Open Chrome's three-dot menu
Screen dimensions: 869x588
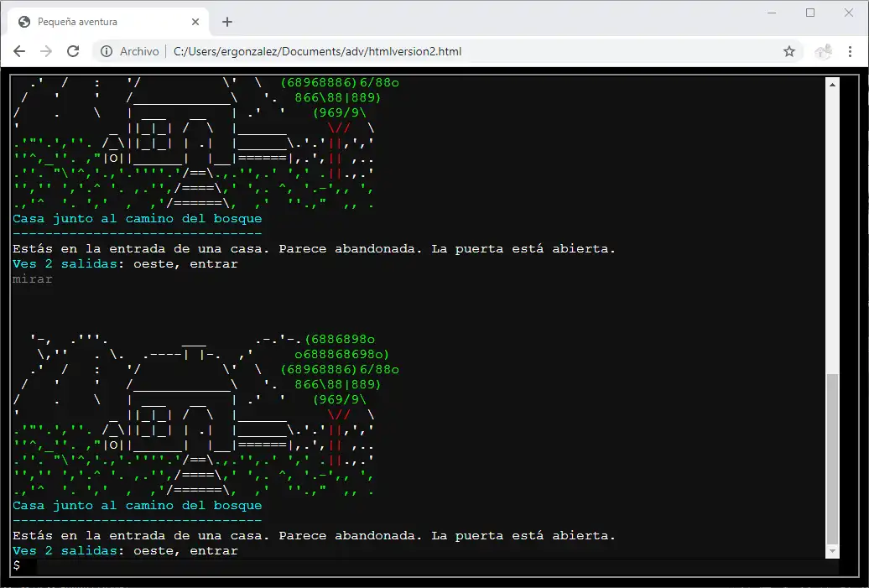851,51
